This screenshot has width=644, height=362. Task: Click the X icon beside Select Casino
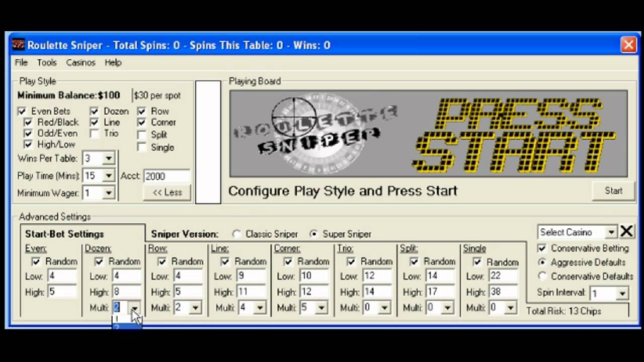(x=626, y=232)
